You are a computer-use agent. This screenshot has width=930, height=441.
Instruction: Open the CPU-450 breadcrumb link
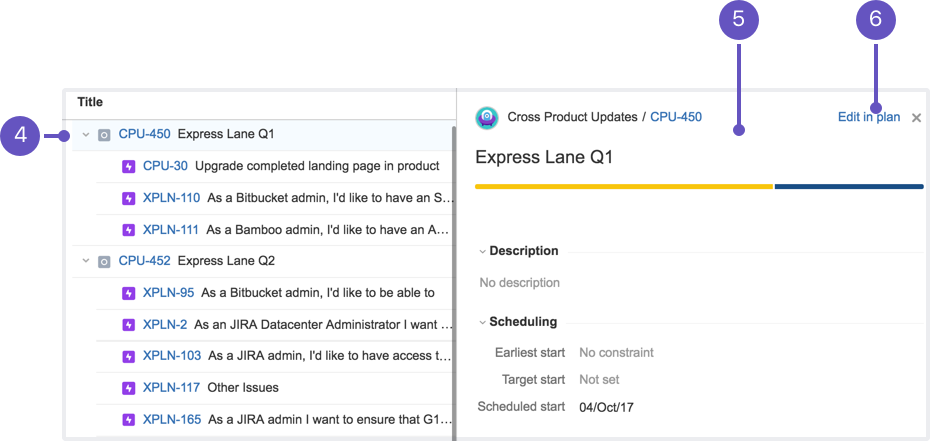point(676,117)
